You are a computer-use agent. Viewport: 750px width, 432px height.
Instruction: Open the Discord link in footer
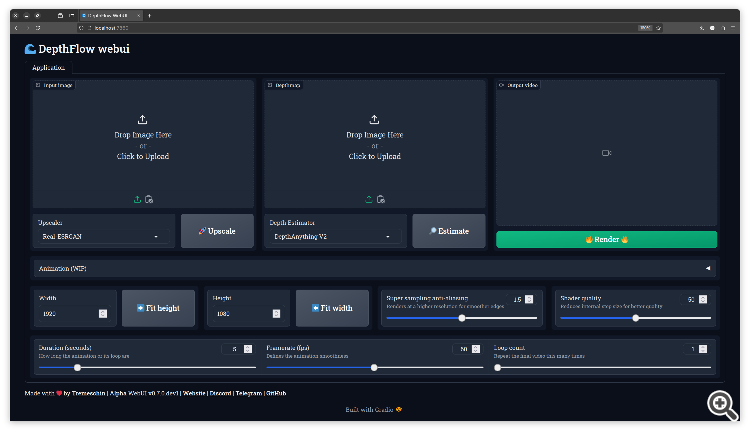click(221, 393)
